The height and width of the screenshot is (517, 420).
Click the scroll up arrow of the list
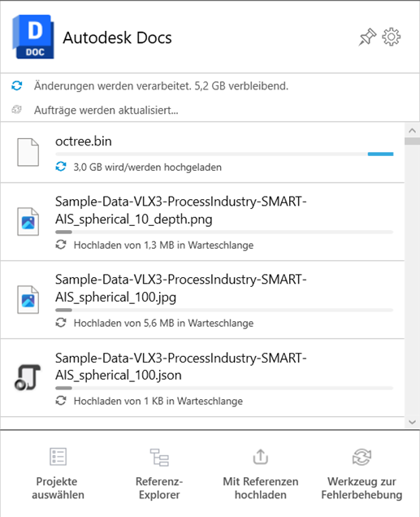pos(412,131)
